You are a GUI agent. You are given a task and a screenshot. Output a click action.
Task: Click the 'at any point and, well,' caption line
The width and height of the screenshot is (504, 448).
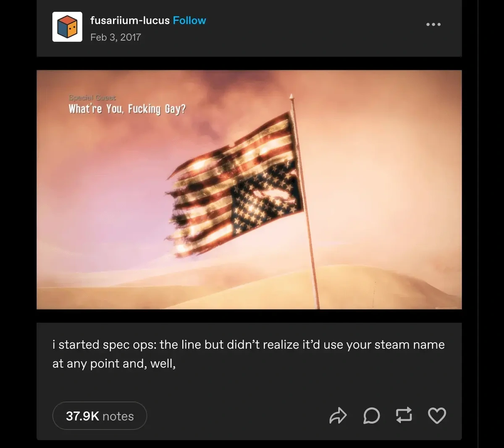click(114, 364)
